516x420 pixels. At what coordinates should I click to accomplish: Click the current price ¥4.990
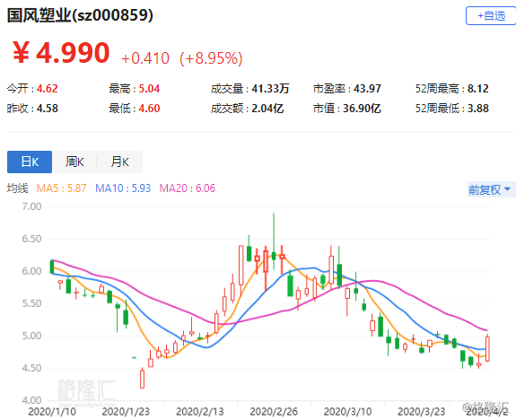click(x=61, y=52)
